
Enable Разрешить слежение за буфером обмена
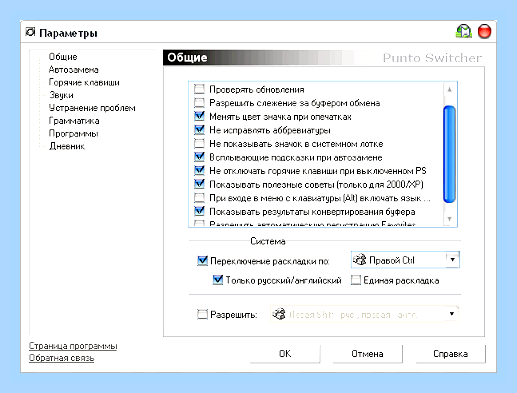[x=199, y=102]
